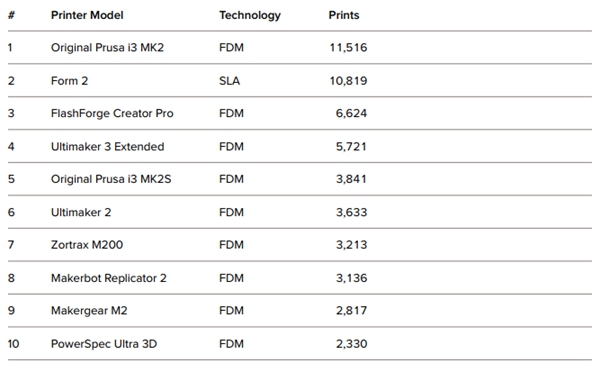Click the # column header
600x372 pixels.
[x=11, y=15]
